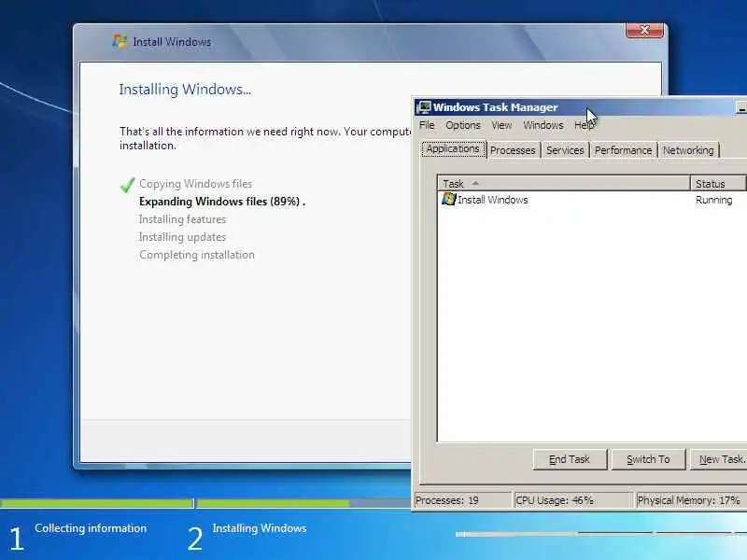Sort the list by the Task column header
Image resolution: width=747 pixels, height=560 pixels.
click(564, 183)
